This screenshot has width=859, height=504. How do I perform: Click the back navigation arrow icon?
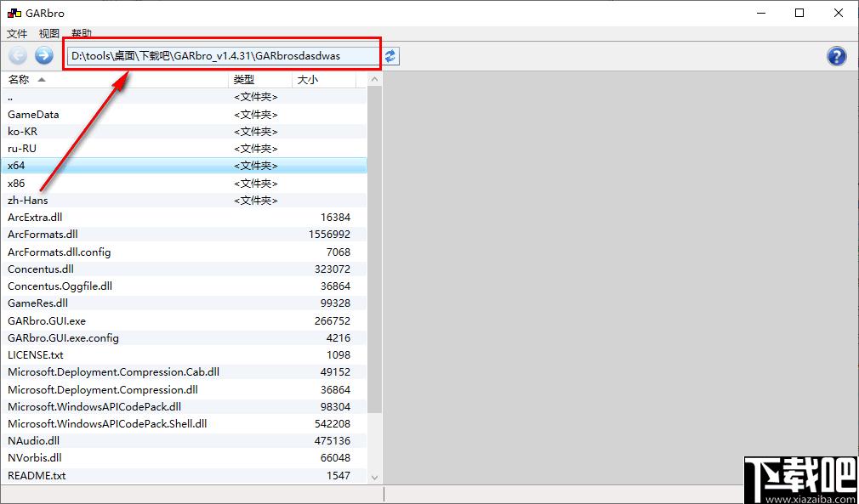(x=18, y=55)
